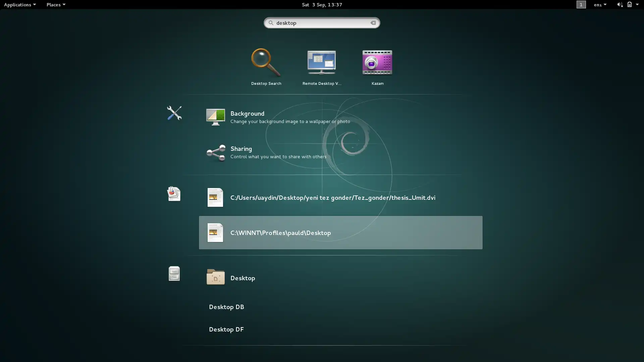Launch the Desktop Search application
This screenshot has width=644, height=362.
pos(266,67)
